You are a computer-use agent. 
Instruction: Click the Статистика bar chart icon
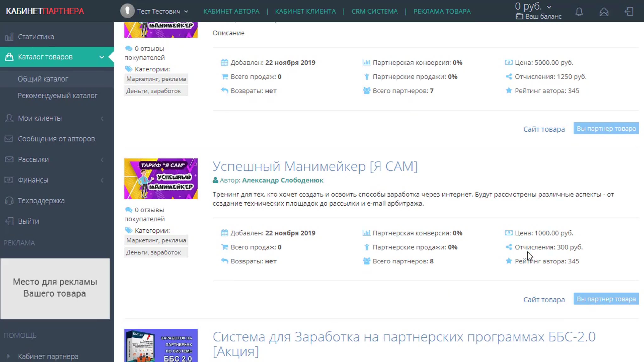(x=9, y=37)
